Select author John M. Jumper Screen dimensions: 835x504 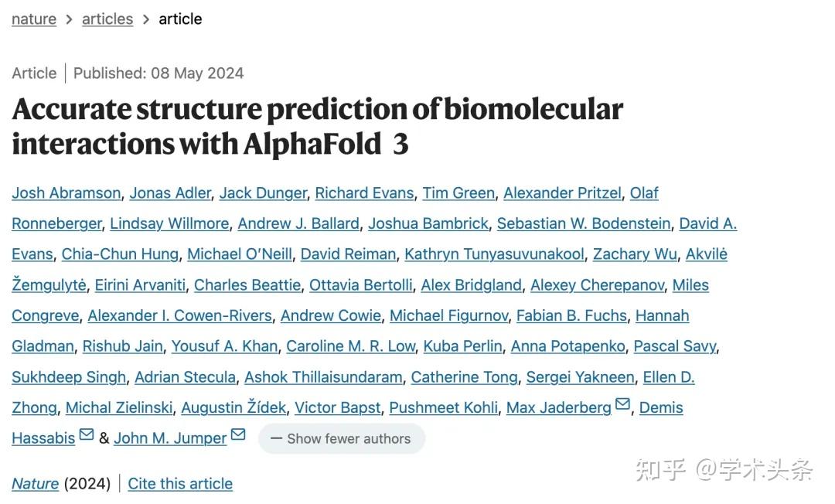(x=170, y=438)
